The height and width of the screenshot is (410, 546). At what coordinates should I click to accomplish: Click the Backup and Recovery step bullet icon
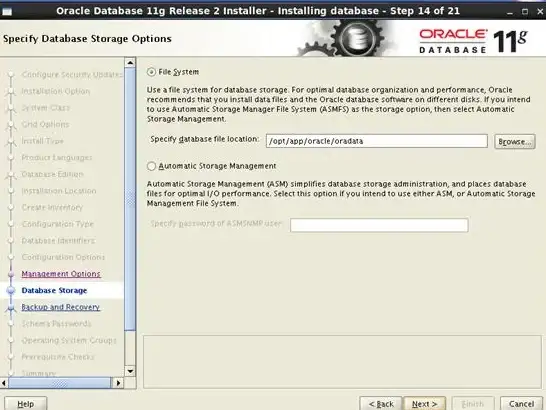point(11,308)
